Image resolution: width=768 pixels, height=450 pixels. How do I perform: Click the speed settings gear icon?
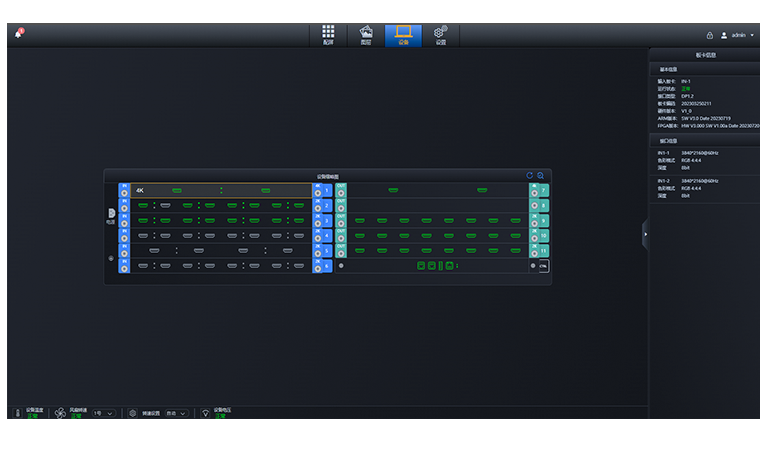133,413
